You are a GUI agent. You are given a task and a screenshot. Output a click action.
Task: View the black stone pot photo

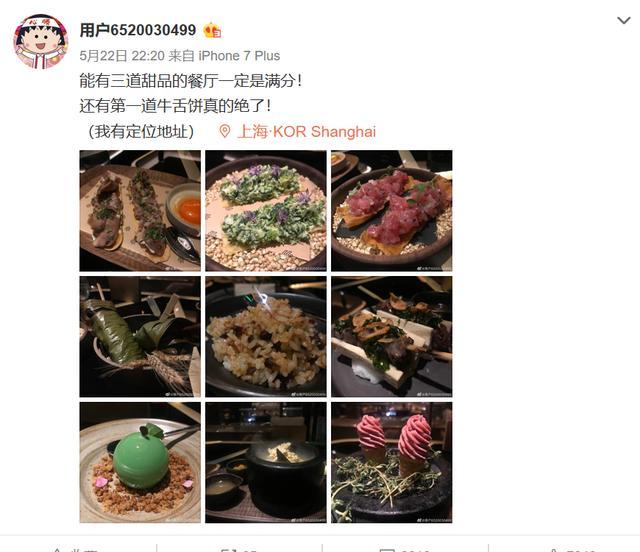point(266,462)
